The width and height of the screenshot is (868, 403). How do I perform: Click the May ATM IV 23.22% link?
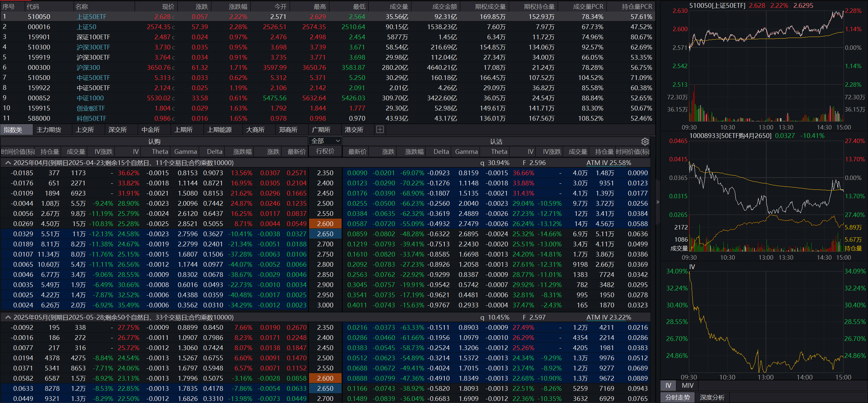(609, 318)
